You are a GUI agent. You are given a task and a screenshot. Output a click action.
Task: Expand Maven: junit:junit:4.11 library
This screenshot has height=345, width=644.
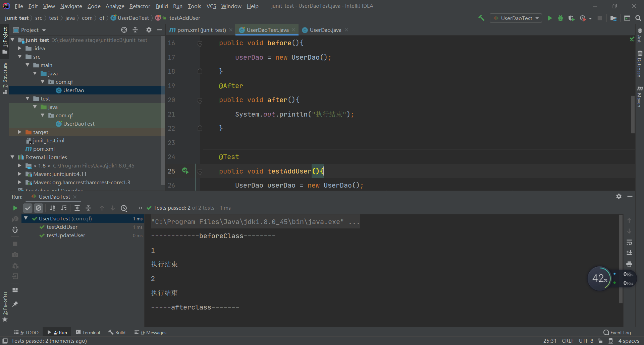[20, 174]
